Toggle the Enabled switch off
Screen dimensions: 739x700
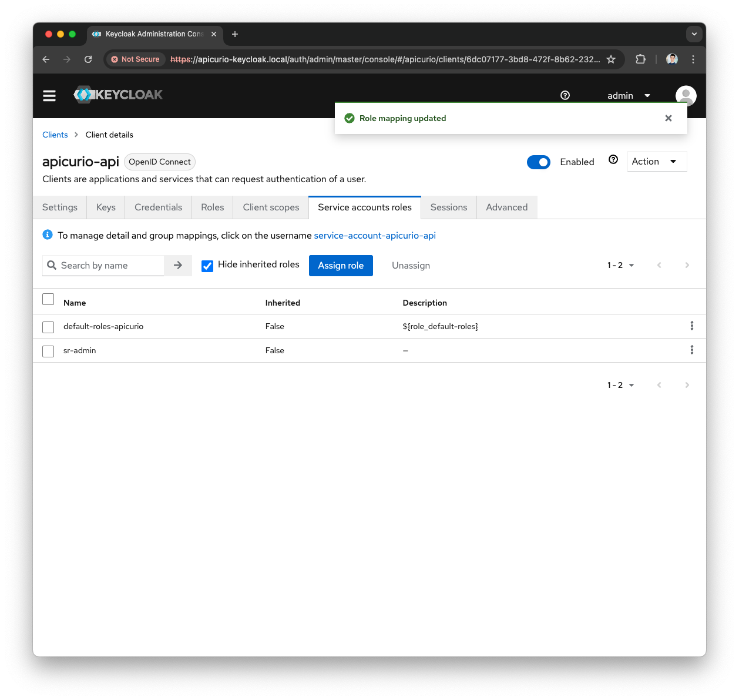click(539, 162)
